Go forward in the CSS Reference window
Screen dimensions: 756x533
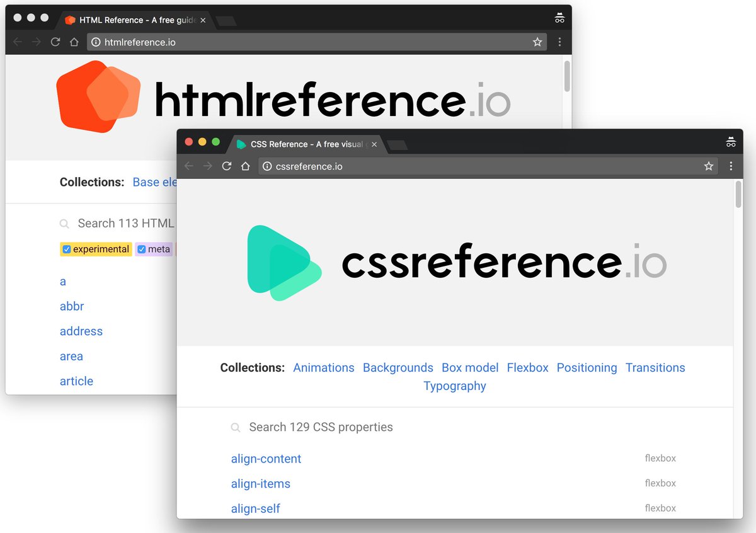[x=208, y=166]
